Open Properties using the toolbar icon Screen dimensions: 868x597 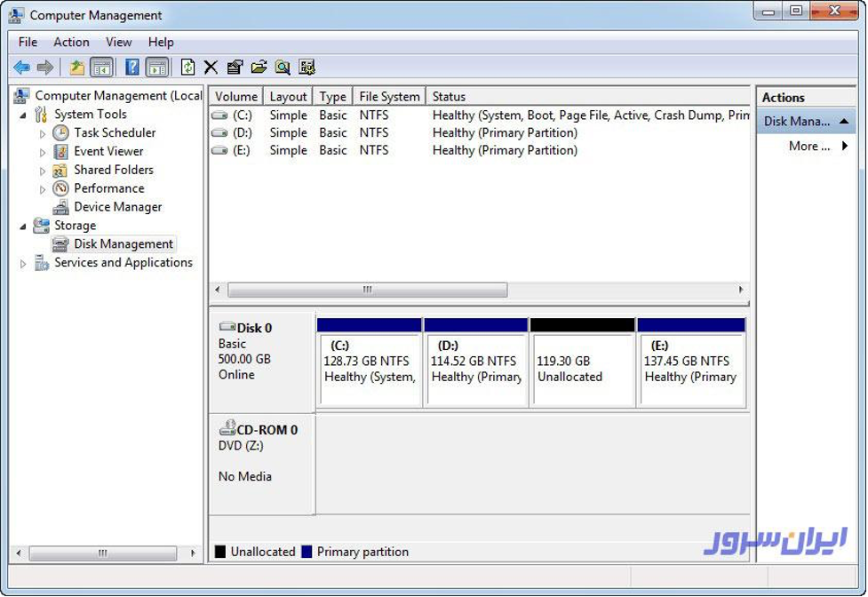[x=235, y=67]
